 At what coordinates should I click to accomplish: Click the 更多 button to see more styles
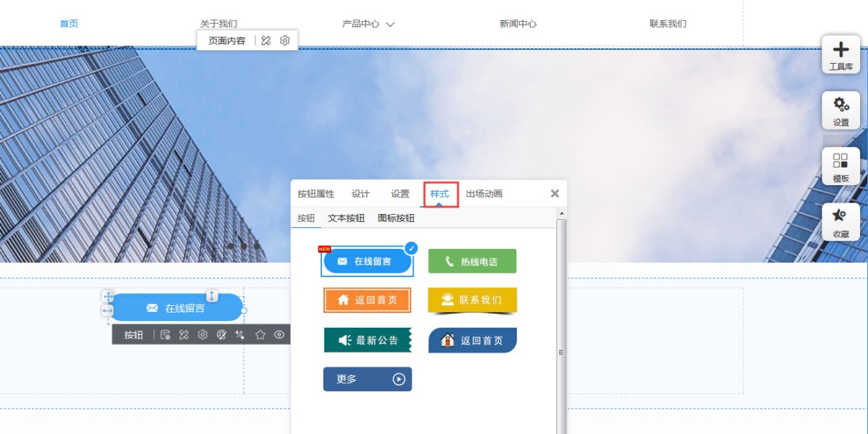[367, 379]
